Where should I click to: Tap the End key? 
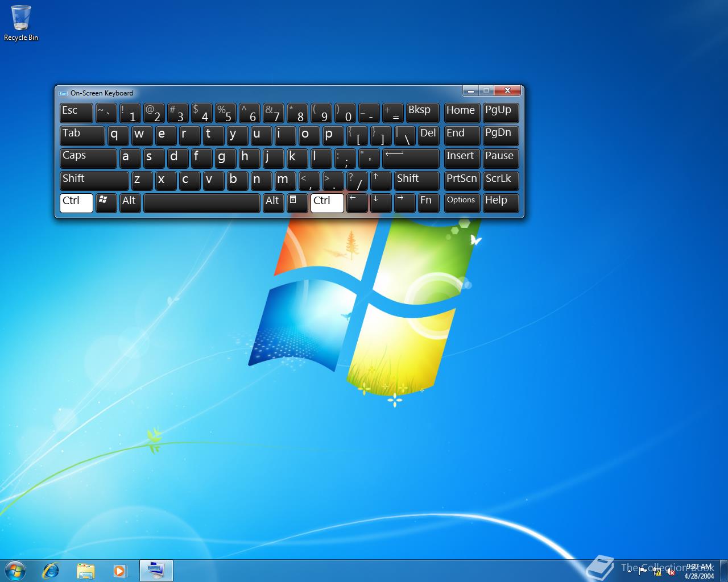(462, 136)
